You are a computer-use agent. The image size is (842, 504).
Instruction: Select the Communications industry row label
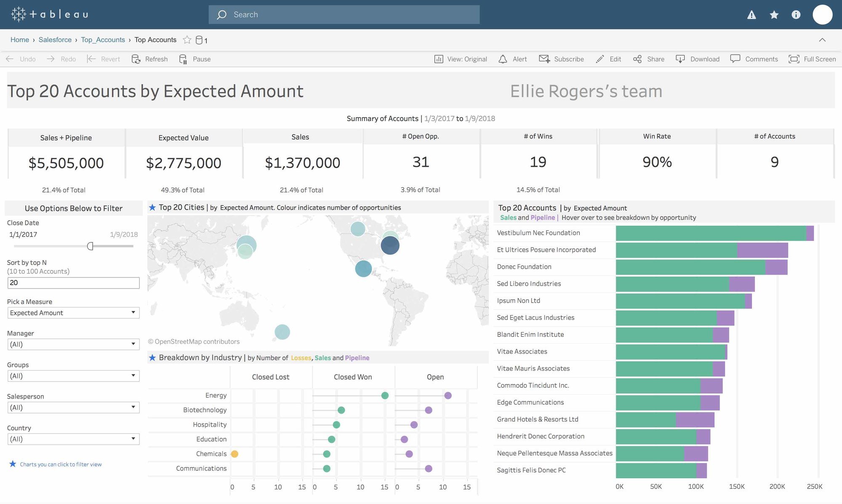201,468
